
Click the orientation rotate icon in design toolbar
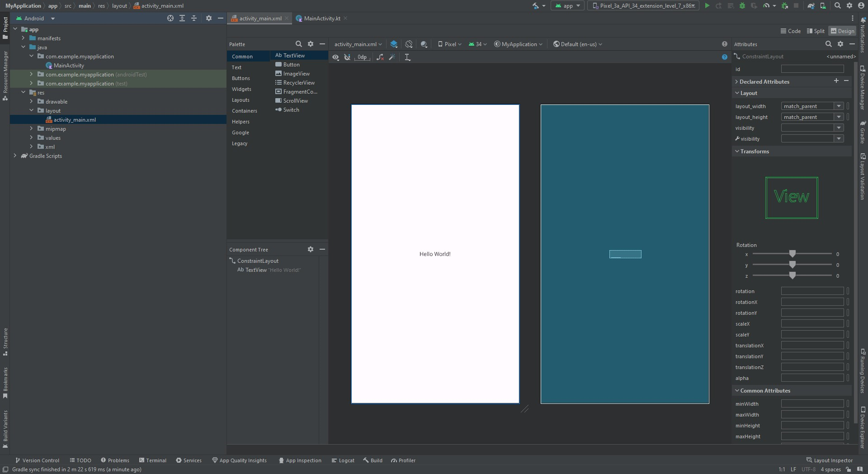coord(409,44)
